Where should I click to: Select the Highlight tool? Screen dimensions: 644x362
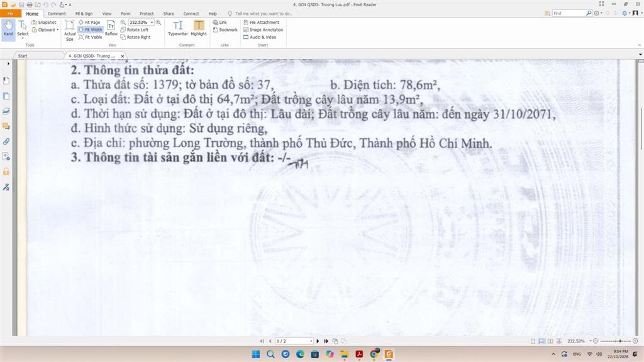(x=199, y=29)
